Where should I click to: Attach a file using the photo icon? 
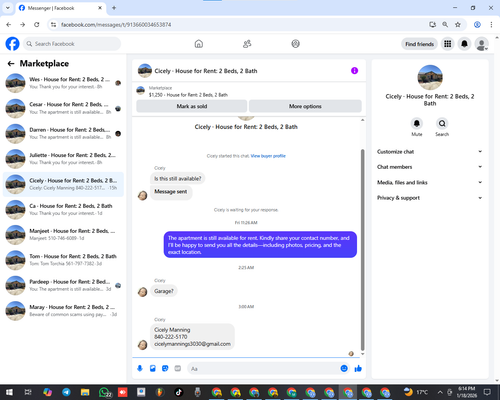point(153,368)
